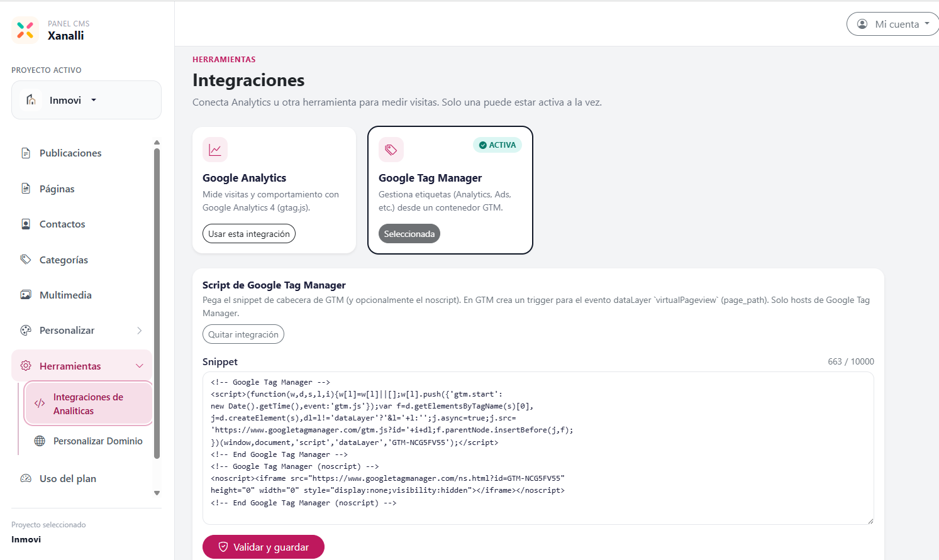Click the Quitar integración button
Viewport: 939px width, 560px height.
pyautogui.click(x=243, y=334)
